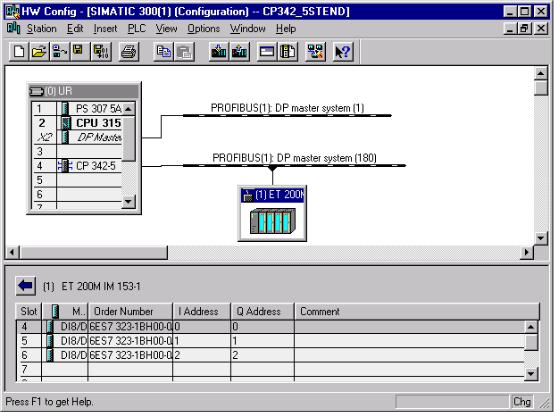The height and width of the screenshot is (412, 554).
Task: Click the ET 200M node title bar
Action: (272, 195)
